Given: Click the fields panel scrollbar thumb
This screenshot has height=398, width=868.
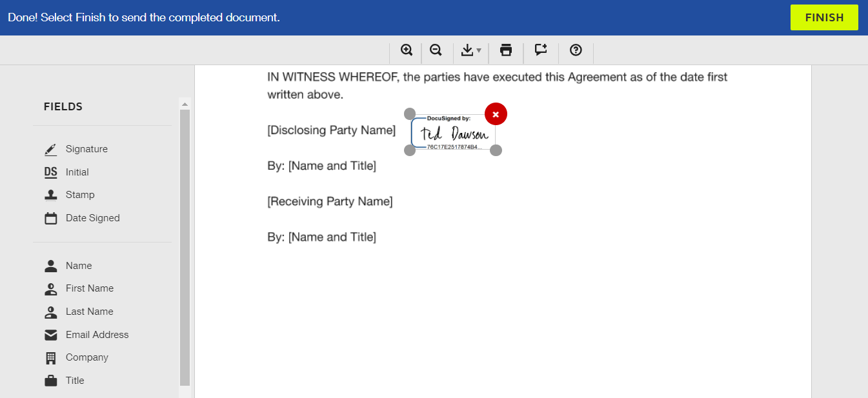Looking at the screenshot, I should (185, 247).
